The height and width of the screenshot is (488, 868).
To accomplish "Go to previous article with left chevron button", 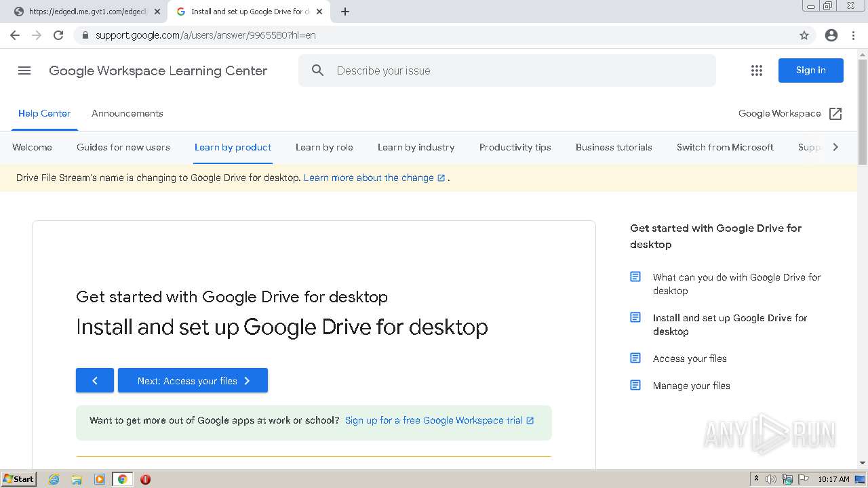I will click(x=95, y=380).
